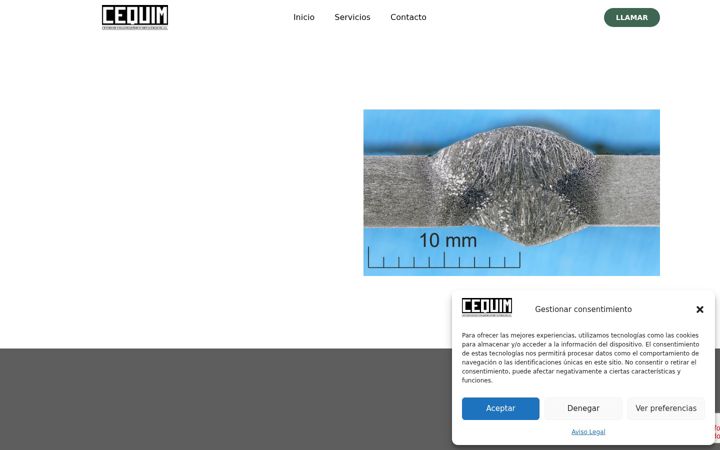Click the CEQUIM logo in the consent dialog

coord(487,307)
